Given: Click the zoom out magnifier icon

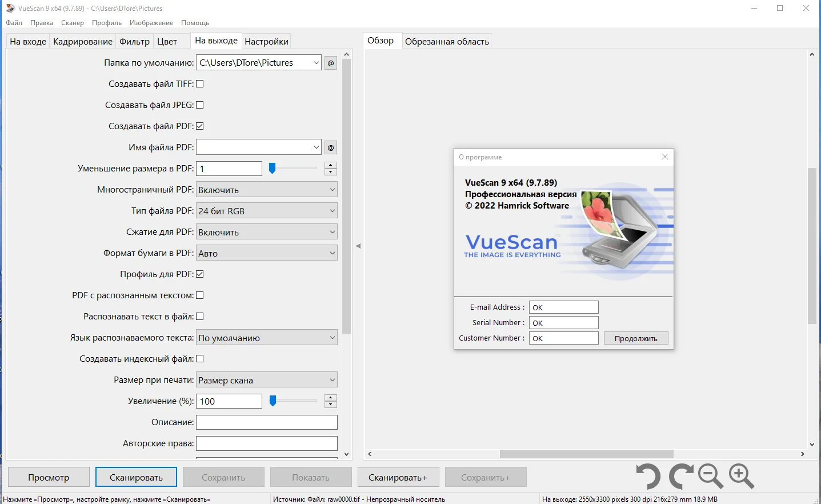Looking at the screenshot, I should coord(711,477).
